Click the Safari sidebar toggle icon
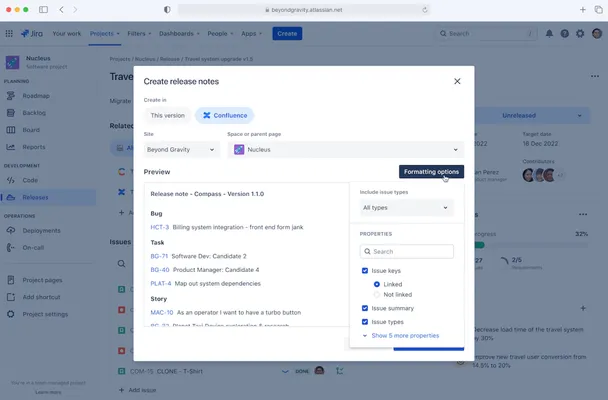Image resolution: width=608 pixels, height=400 pixels. tap(43, 10)
